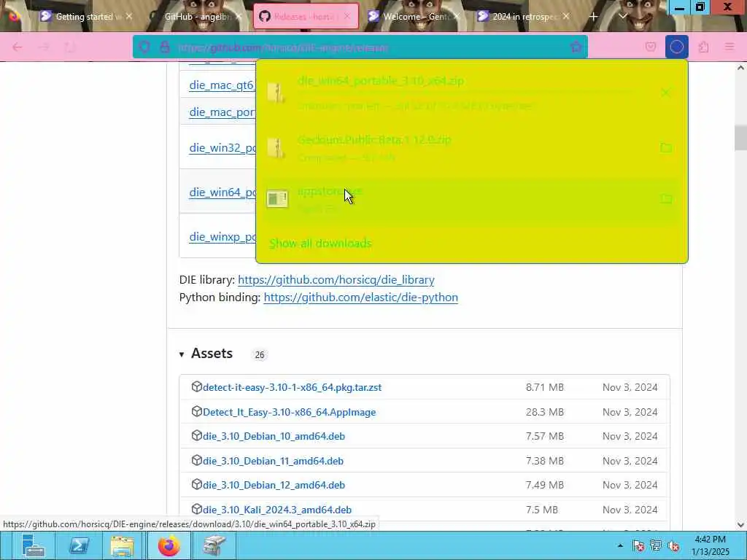Viewport: 747px width, 560px height.
Task: Open Server Manager from the taskbar
Action: pos(33,545)
